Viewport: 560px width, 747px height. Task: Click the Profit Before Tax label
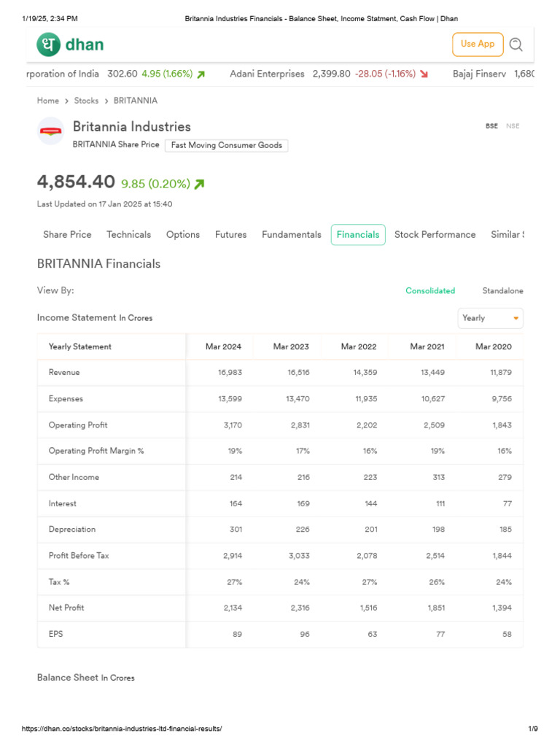point(79,555)
